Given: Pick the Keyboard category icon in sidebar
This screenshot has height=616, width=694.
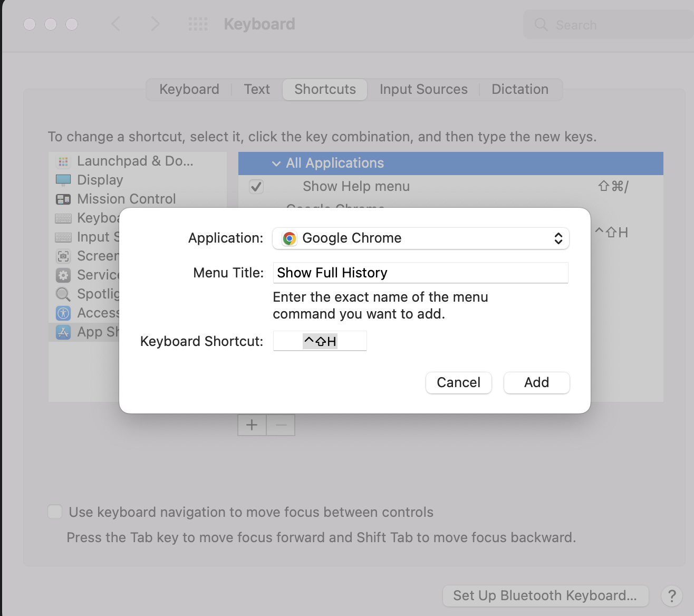Looking at the screenshot, I should click(63, 218).
